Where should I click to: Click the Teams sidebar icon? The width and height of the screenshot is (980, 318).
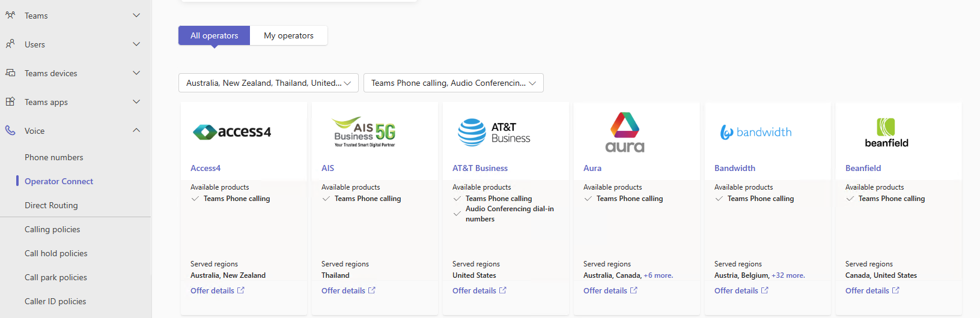tap(10, 15)
